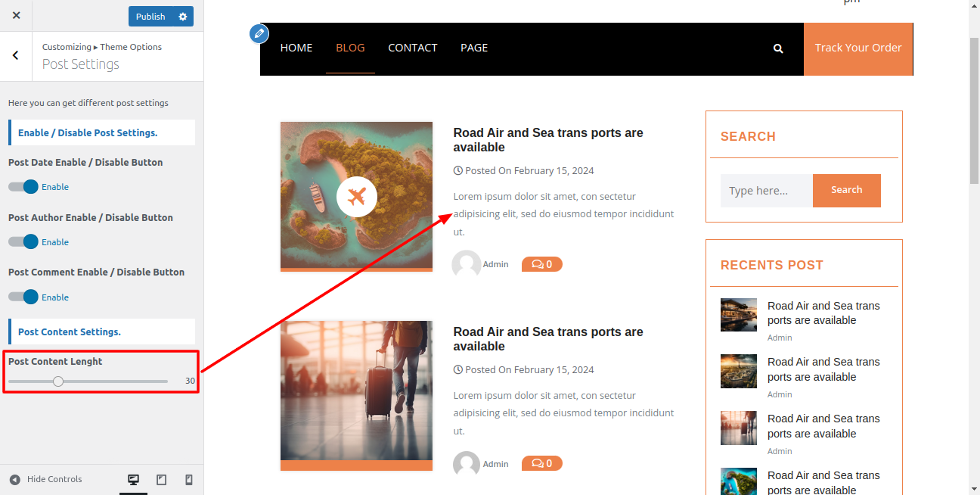
Task: Open the BLOG menu item
Action: [350, 48]
